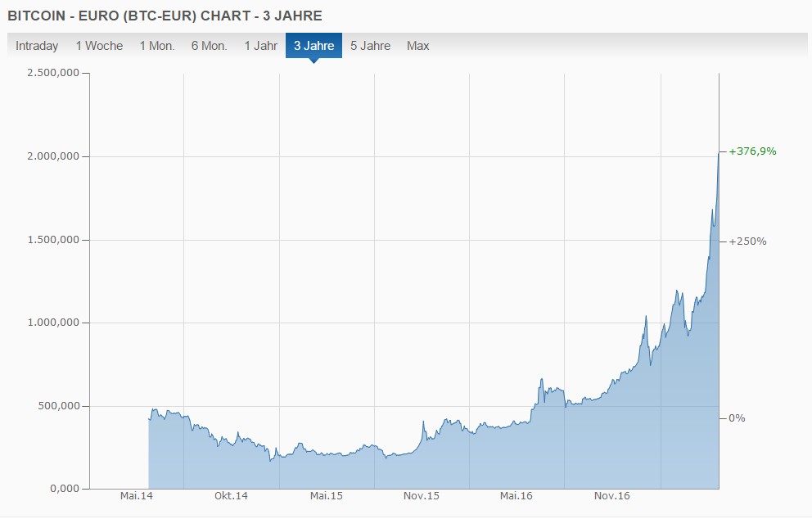The width and height of the screenshot is (812, 519).
Task: Click the +250% axis label
Action: click(x=747, y=241)
